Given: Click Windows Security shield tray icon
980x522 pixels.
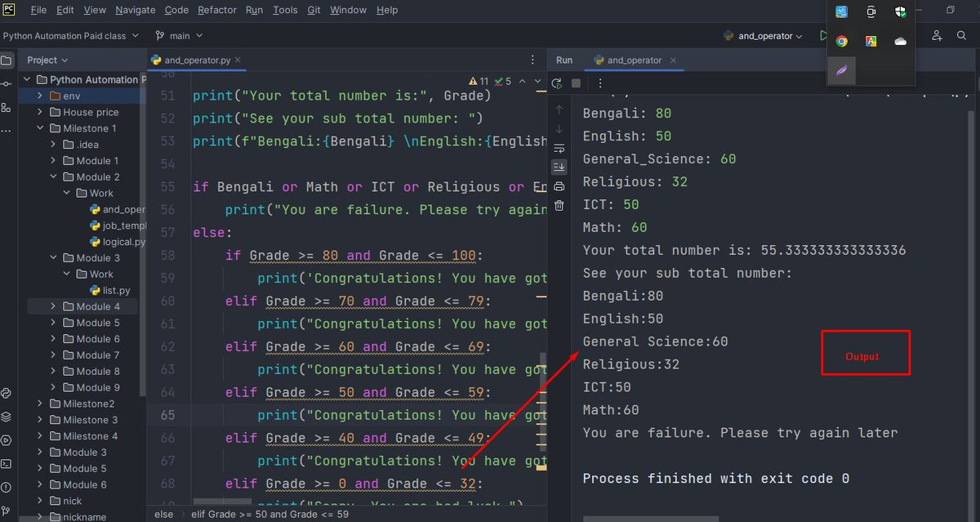Looking at the screenshot, I should pos(900,11).
